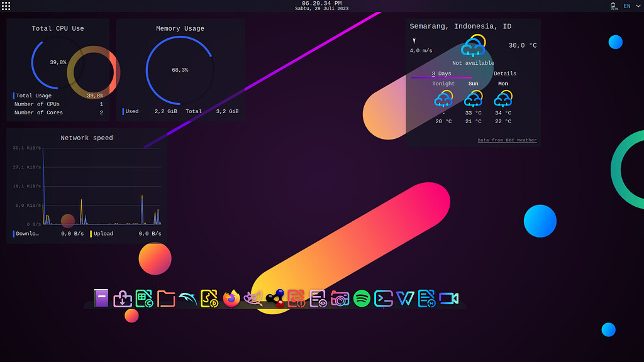Switch the EN keyboard layout indicator
The width and height of the screenshot is (644, 362).
click(626, 6)
